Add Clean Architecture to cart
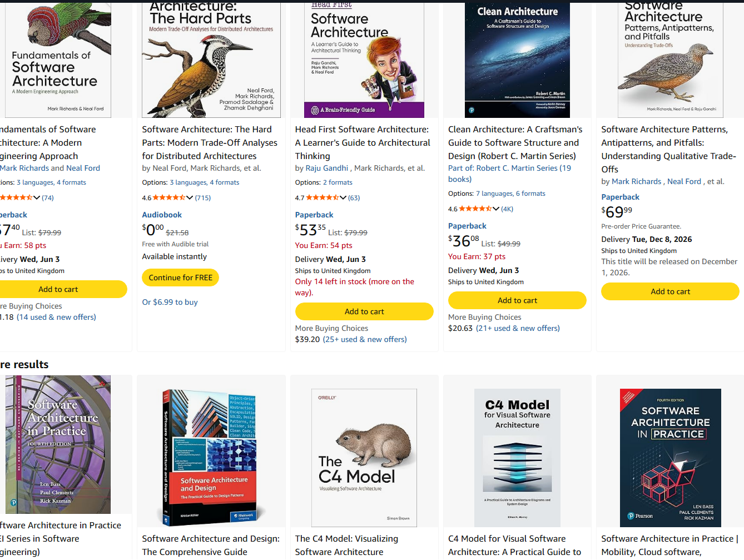The image size is (744, 560). [x=517, y=300]
